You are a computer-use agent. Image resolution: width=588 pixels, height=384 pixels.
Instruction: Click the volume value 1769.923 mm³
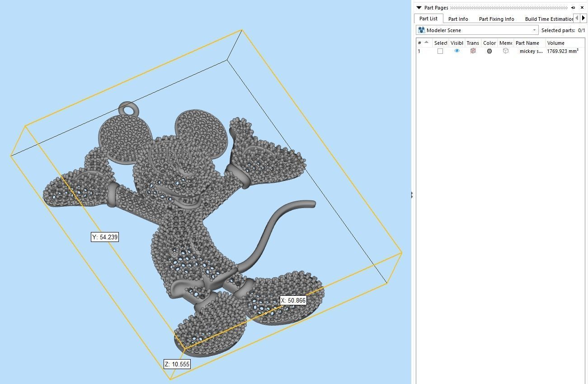[x=563, y=51]
